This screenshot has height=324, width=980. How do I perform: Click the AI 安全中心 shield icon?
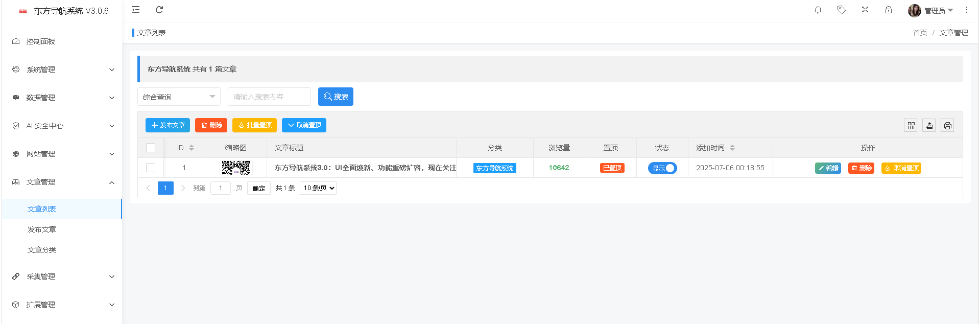(16, 126)
